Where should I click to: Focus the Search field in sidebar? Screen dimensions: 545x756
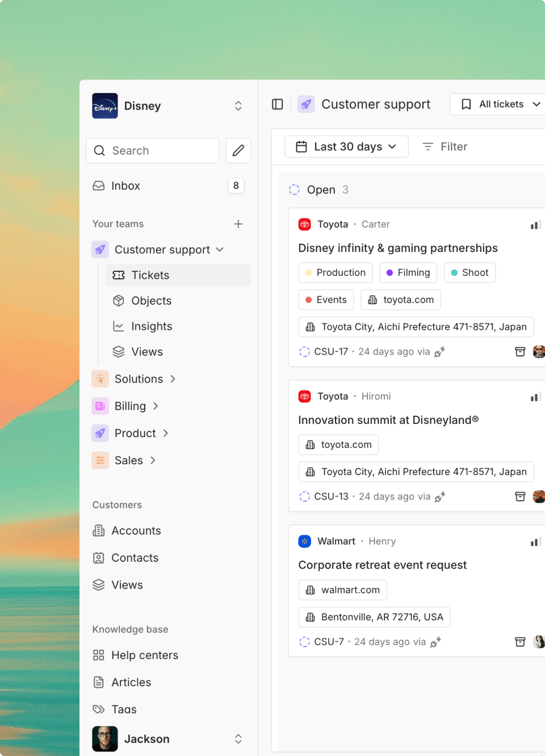[x=153, y=150]
